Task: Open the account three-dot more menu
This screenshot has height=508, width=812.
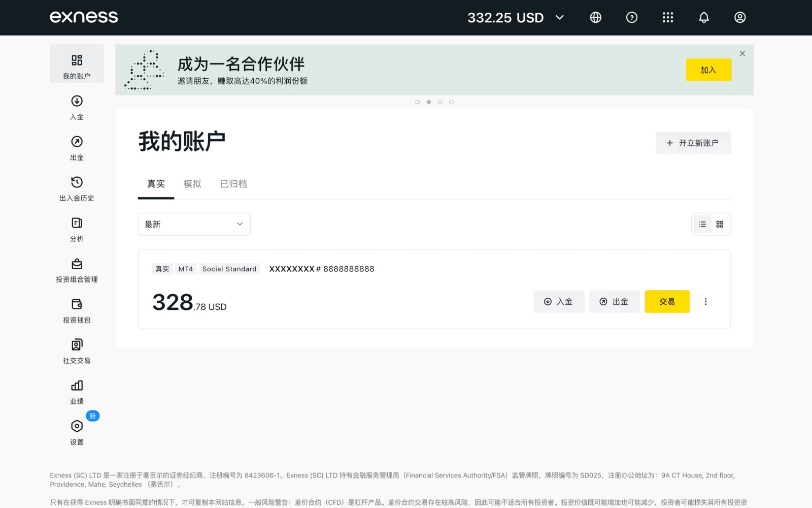Action: tap(705, 302)
